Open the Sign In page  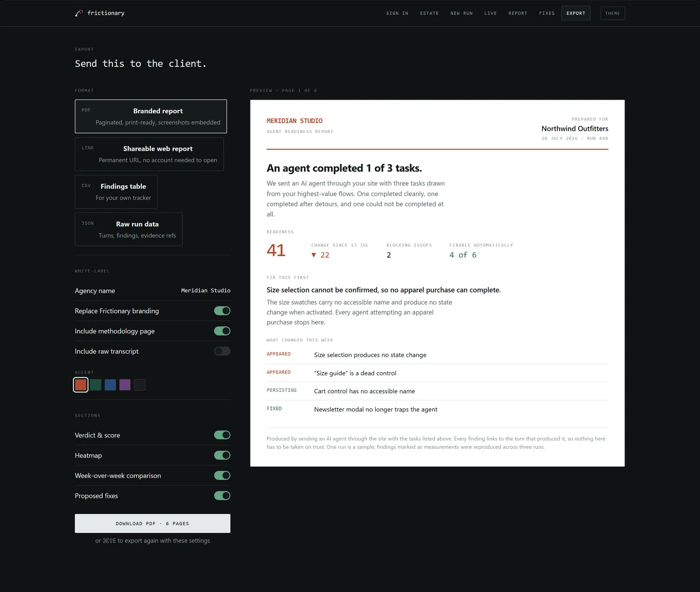(x=397, y=14)
